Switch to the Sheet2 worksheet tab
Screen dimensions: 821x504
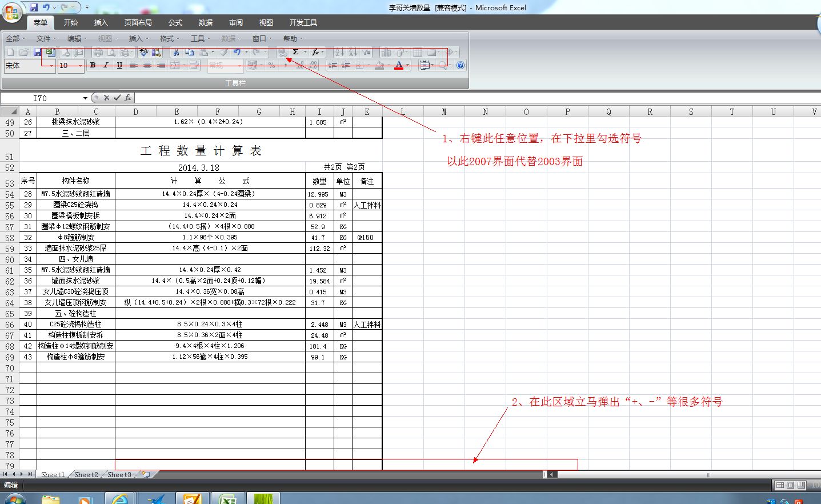(x=85, y=474)
